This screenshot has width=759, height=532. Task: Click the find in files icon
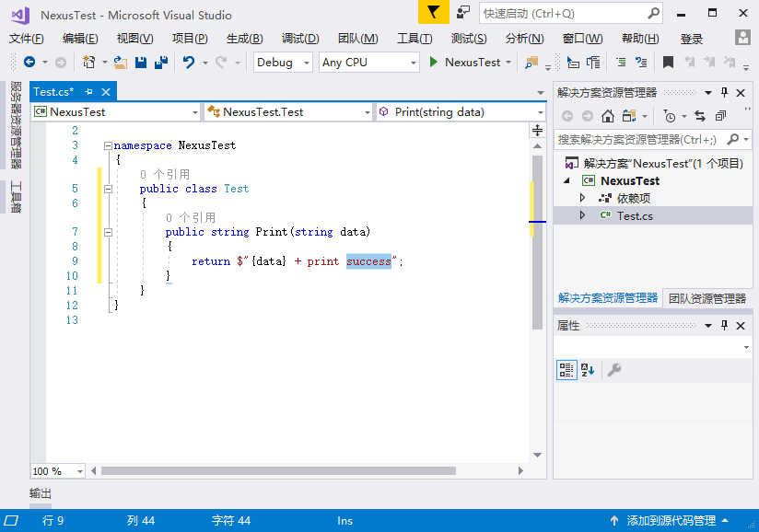532,62
